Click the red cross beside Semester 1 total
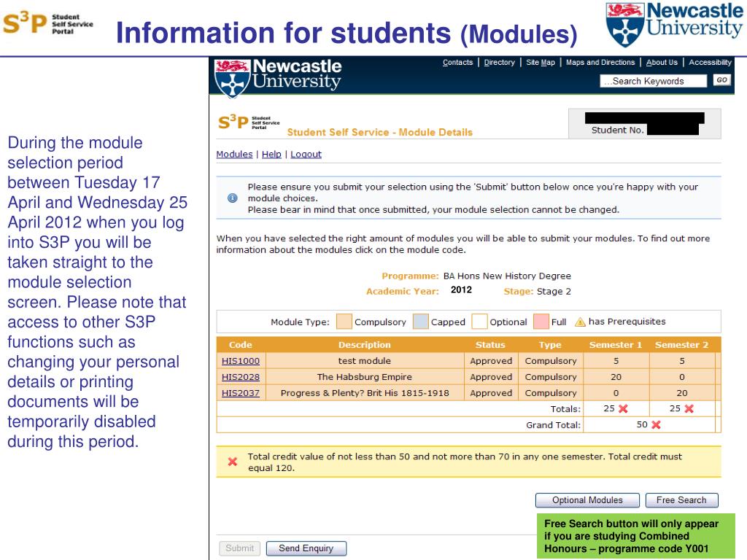Viewport: 747px width, 560px height. click(623, 408)
